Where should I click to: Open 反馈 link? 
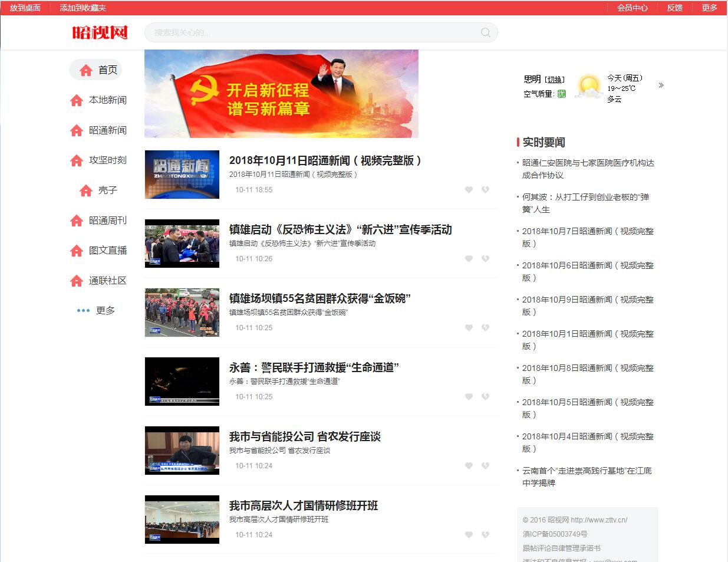(x=675, y=8)
